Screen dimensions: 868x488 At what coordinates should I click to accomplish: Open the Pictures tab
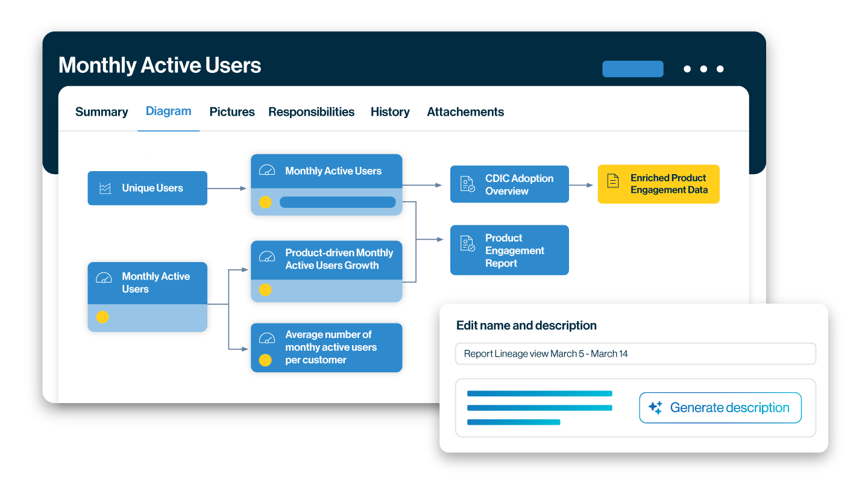click(232, 112)
